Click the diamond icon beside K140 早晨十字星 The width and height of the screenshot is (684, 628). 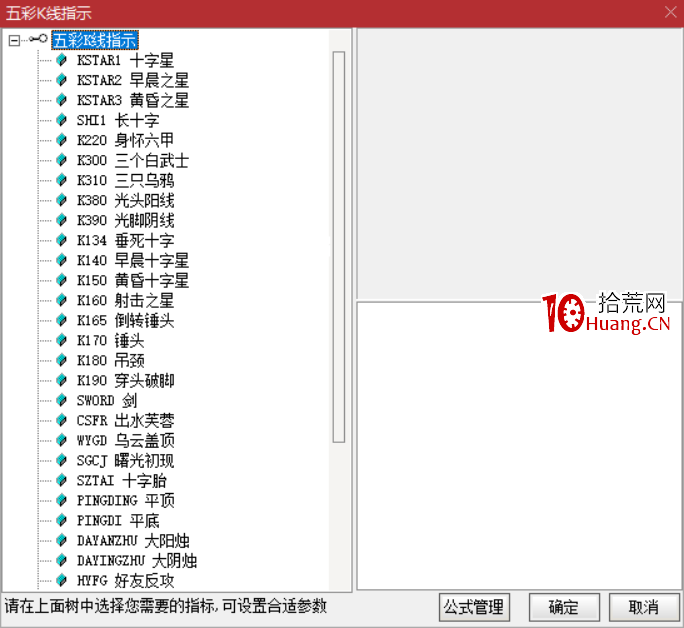[x=62, y=261]
